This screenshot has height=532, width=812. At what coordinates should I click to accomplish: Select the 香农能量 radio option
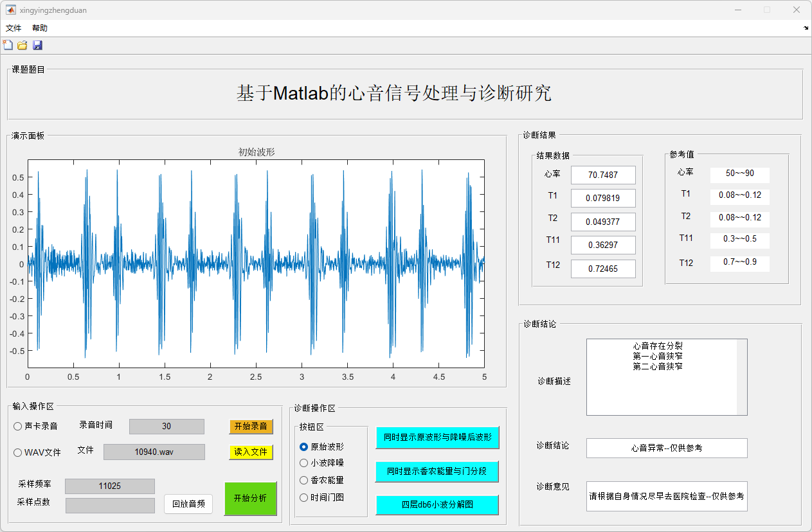304,480
